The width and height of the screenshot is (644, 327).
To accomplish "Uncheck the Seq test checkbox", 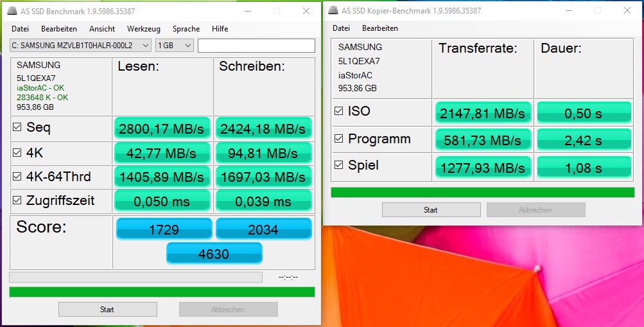I will (x=17, y=127).
